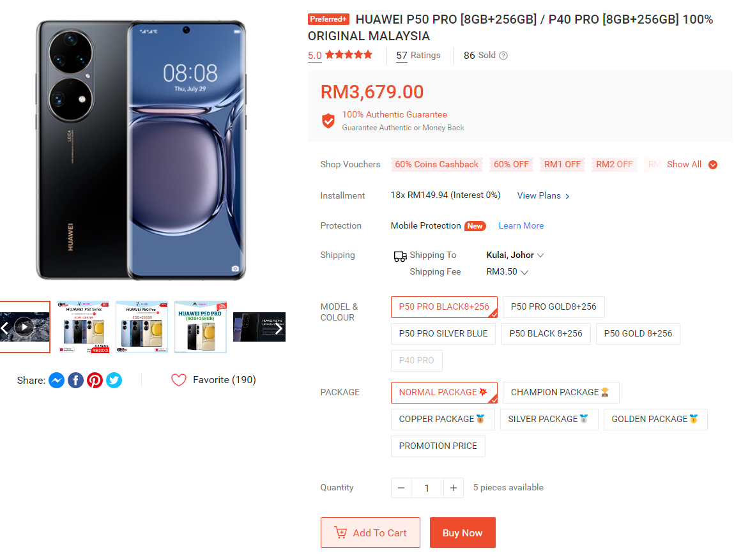Expand Show All shop vouchers
This screenshot has height=560, width=734.
pos(692,165)
